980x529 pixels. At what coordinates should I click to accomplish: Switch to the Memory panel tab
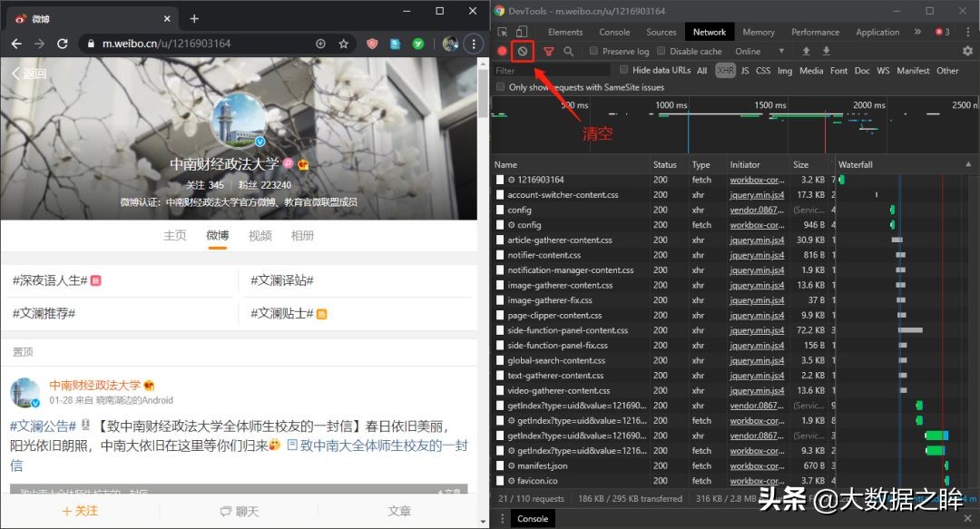tap(759, 31)
